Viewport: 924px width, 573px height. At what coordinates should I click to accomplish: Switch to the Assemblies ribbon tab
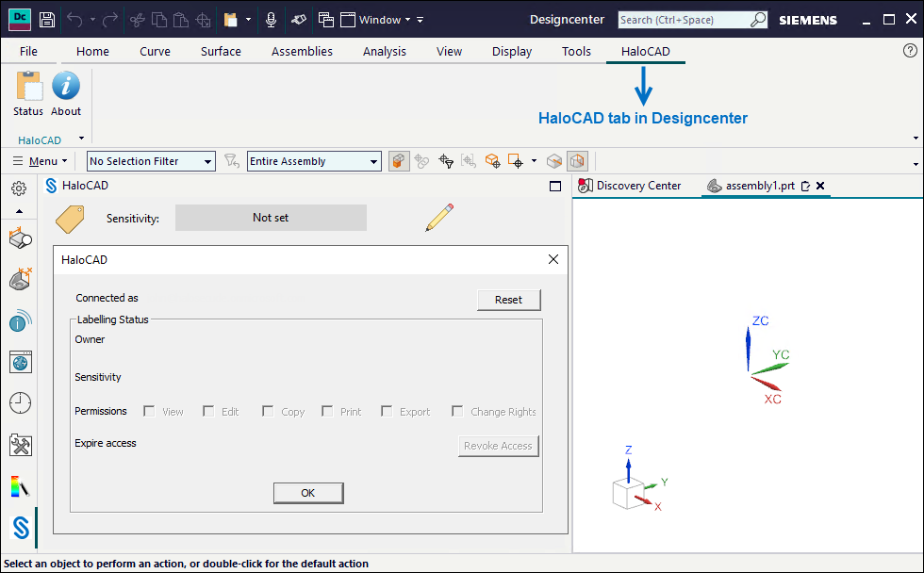[302, 51]
